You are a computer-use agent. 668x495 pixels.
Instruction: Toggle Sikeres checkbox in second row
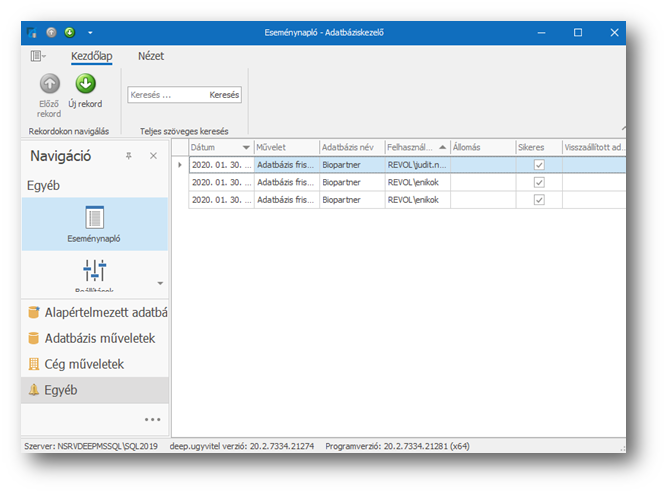[539, 182]
